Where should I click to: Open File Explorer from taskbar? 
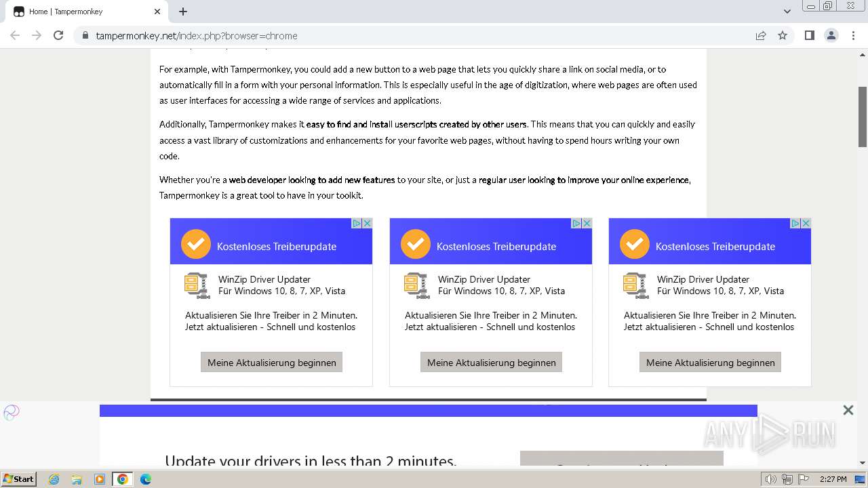tap(77, 479)
